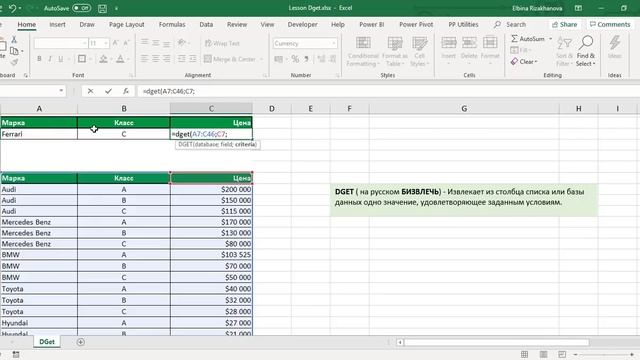Toggle Italic formatting
The height and width of the screenshot is (360, 640).
tap(50, 59)
